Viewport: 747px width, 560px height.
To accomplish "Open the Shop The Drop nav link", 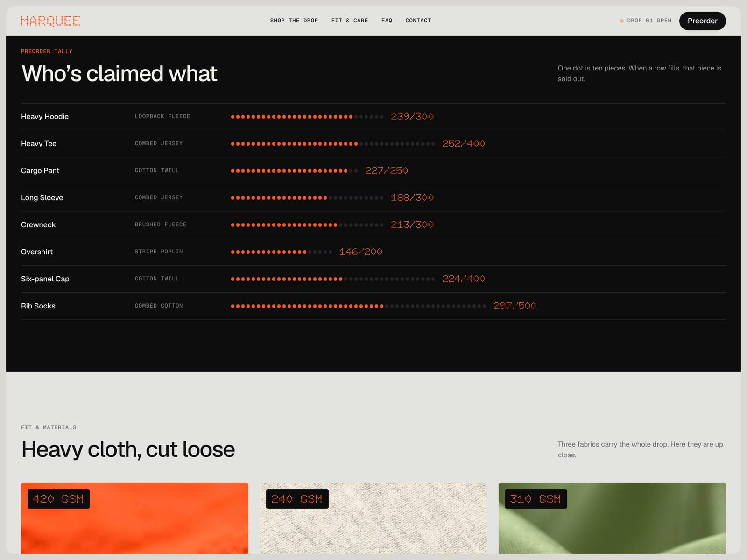I will [x=294, y=21].
